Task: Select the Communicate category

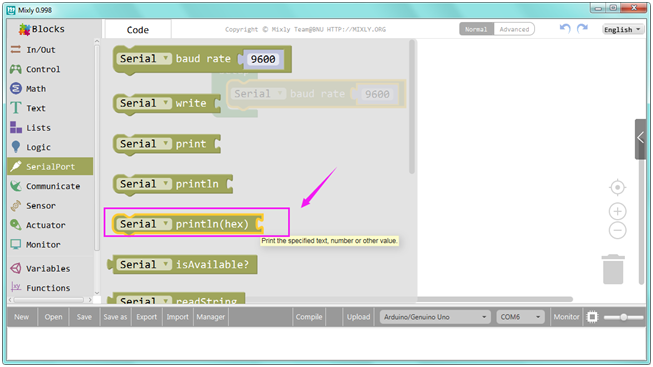Action: (x=50, y=186)
